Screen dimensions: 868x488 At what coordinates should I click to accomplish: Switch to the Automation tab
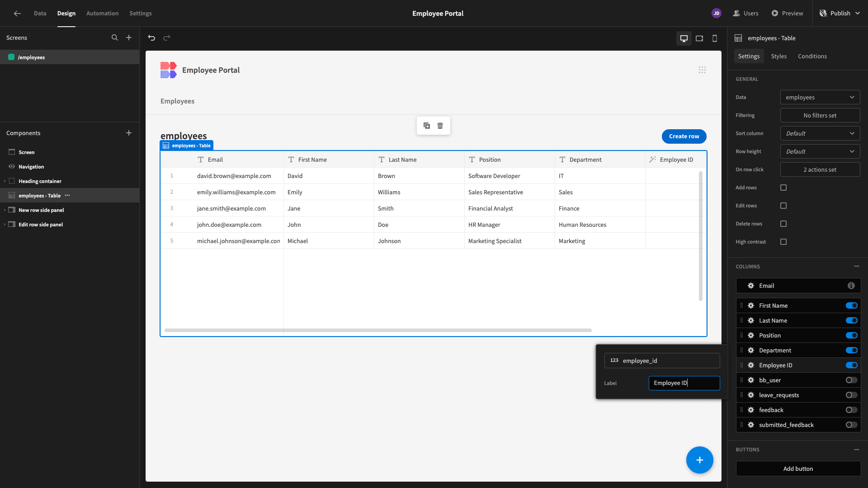click(x=103, y=14)
